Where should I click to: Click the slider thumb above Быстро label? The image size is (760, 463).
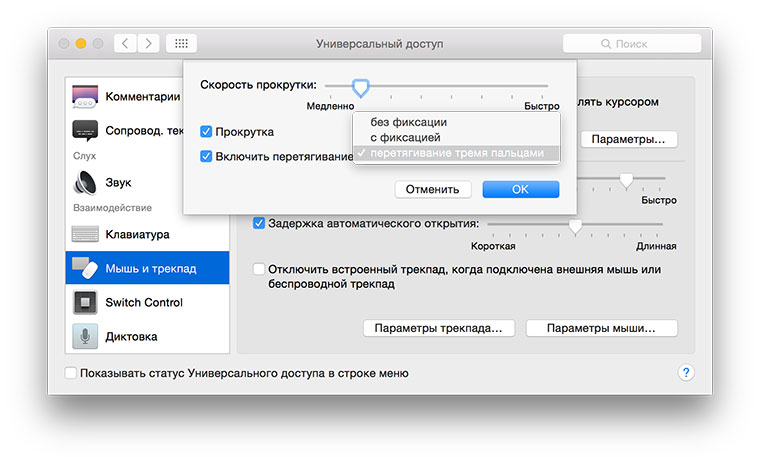(x=626, y=180)
